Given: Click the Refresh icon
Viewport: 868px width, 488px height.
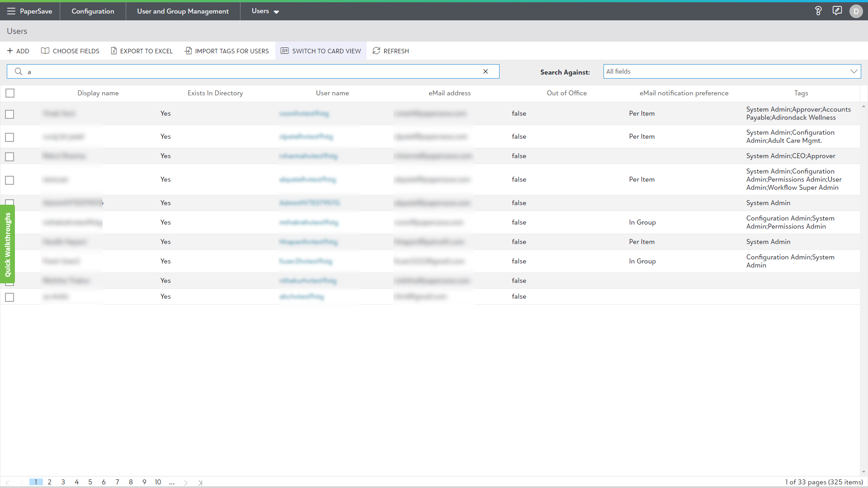Looking at the screenshot, I should pos(376,51).
